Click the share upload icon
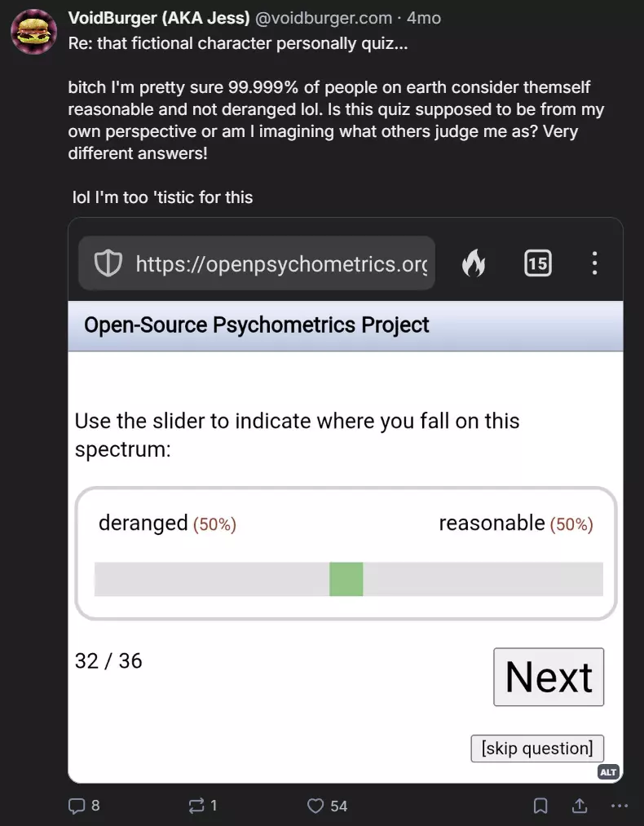 click(x=580, y=806)
